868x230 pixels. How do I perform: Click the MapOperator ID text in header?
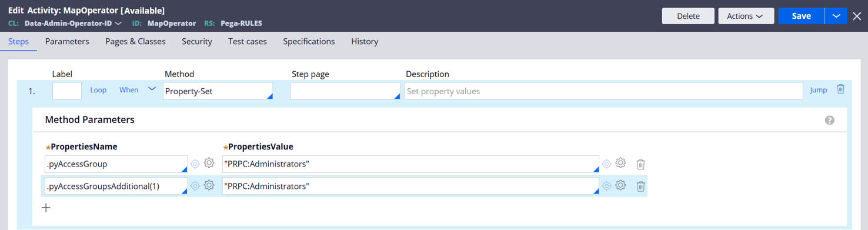(x=172, y=24)
